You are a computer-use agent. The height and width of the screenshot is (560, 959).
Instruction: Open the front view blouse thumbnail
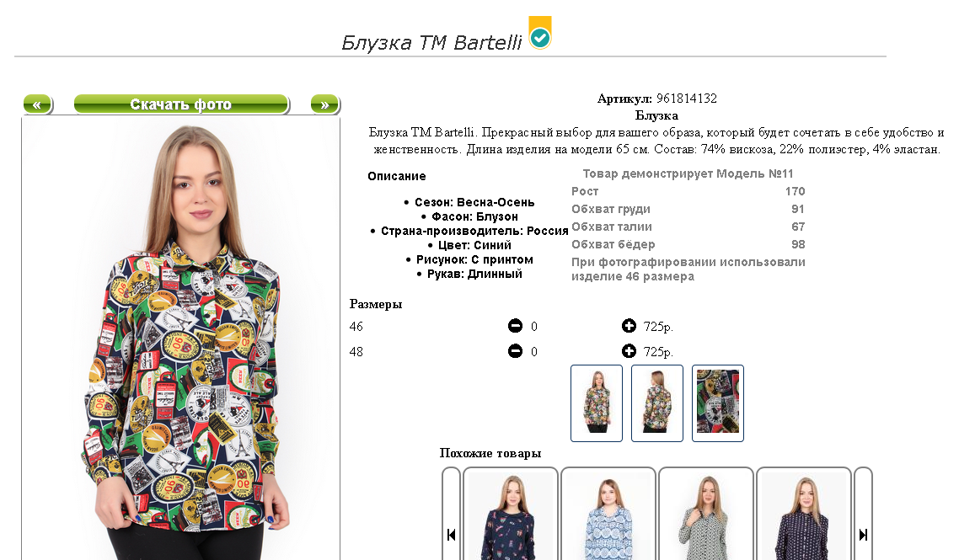[x=597, y=403]
